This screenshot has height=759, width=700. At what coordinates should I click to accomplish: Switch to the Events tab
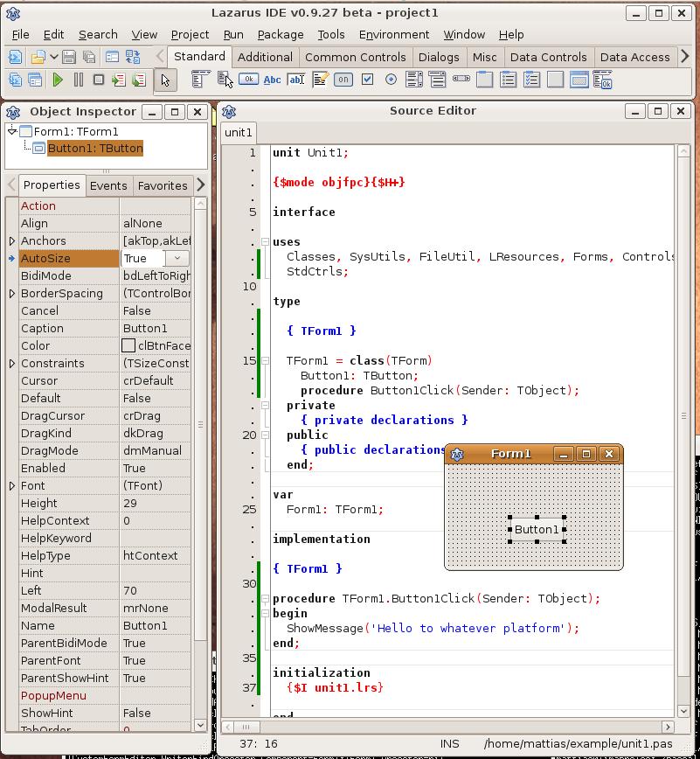(108, 185)
